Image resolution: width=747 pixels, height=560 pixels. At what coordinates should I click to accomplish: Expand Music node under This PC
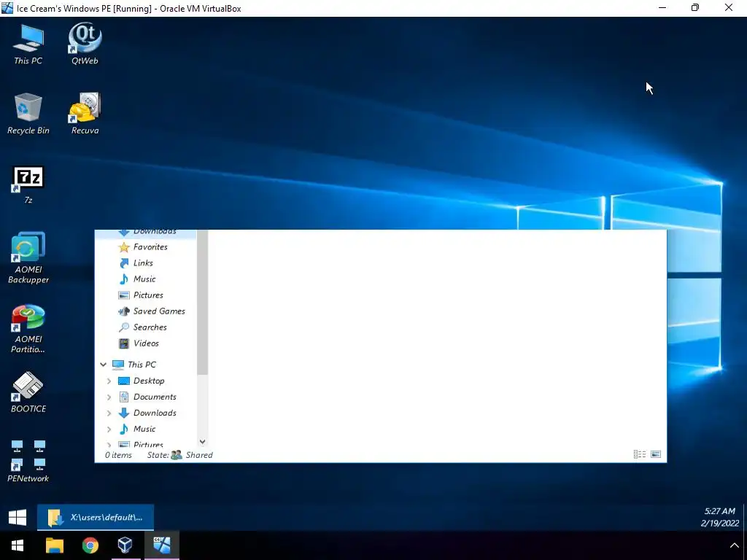coord(109,429)
